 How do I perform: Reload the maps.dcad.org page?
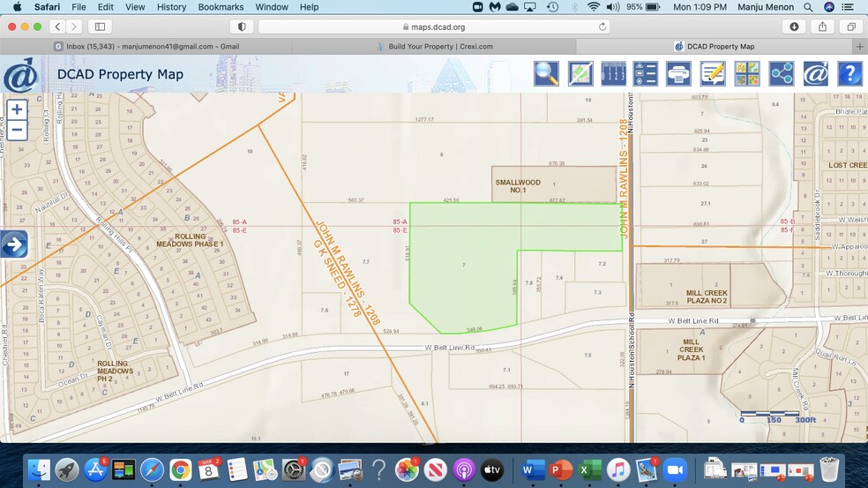click(602, 26)
